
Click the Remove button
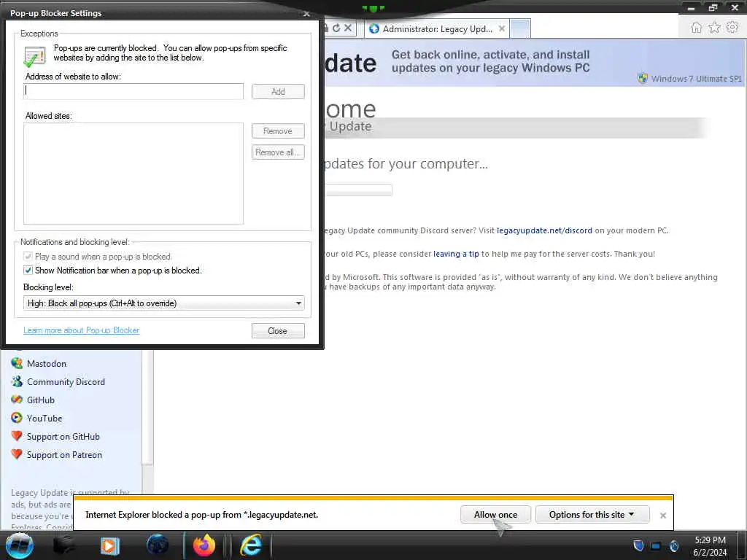[278, 131]
